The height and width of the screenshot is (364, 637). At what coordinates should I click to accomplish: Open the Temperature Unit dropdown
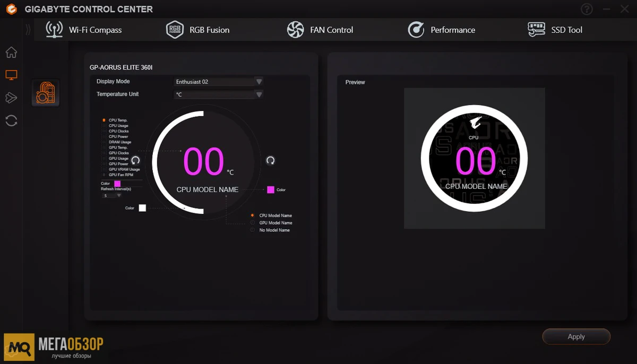click(219, 94)
